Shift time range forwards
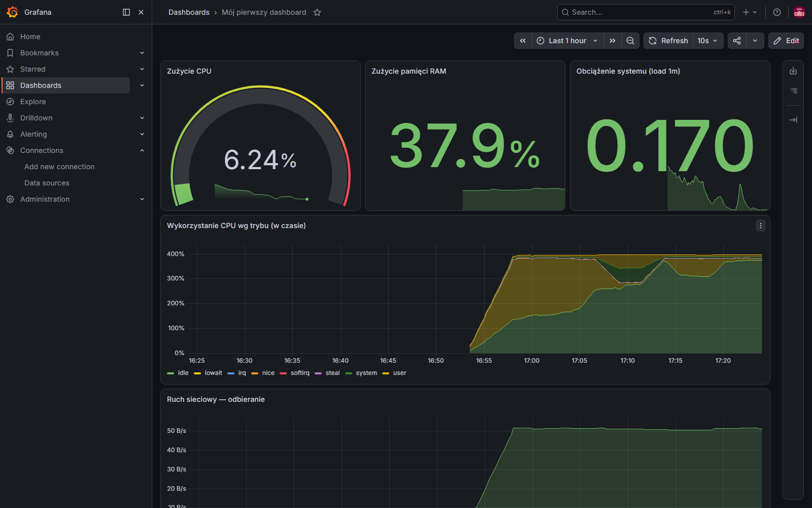 tap(613, 41)
